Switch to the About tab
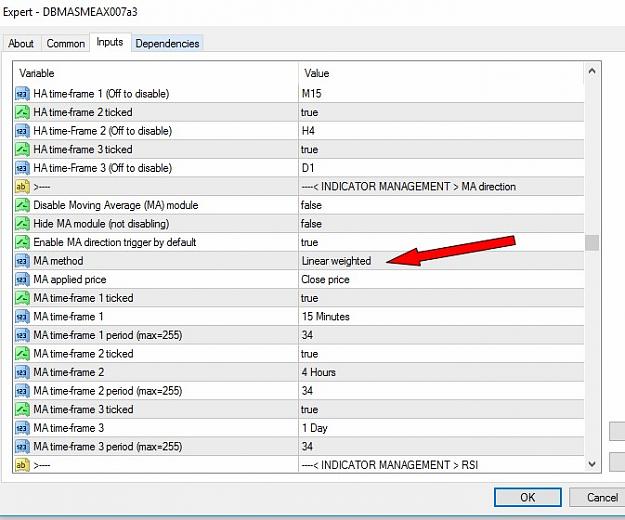The width and height of the screenshot is (625, 520). click(x=21, y=43)
